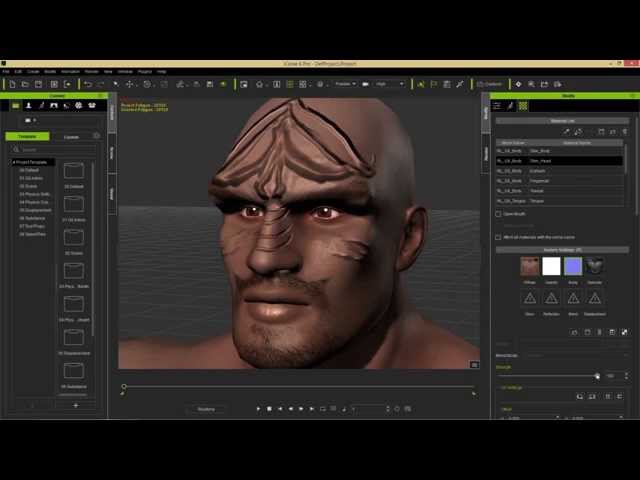Select the Actor icon in the Content panel
The image size is (640, 480).
pyautogui.click(x=29, y=106)
